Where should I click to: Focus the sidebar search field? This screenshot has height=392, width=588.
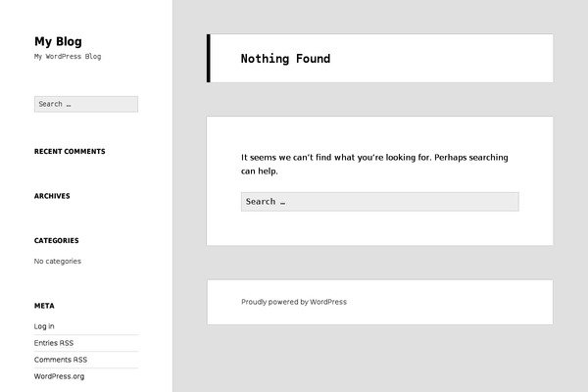click(x=86, y=104)
